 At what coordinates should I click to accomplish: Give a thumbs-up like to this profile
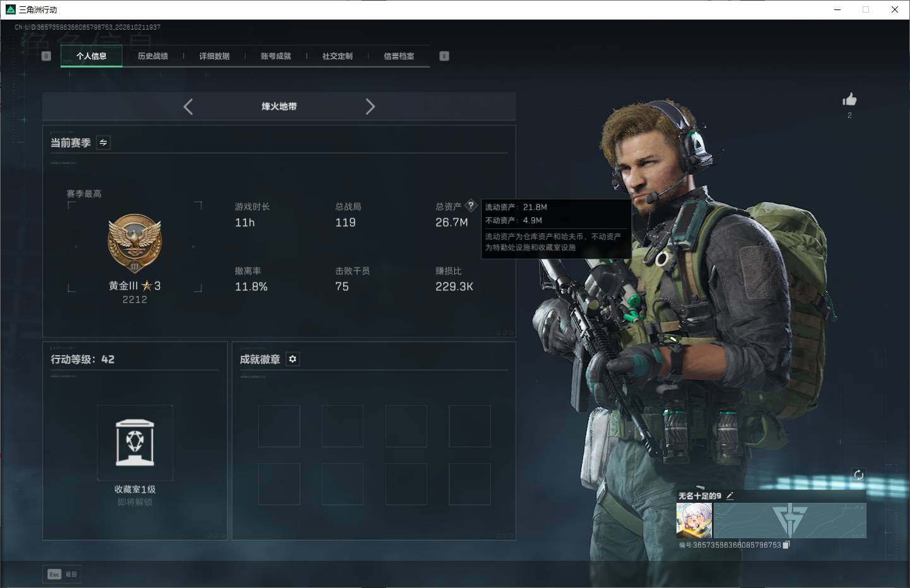(849, 99)
